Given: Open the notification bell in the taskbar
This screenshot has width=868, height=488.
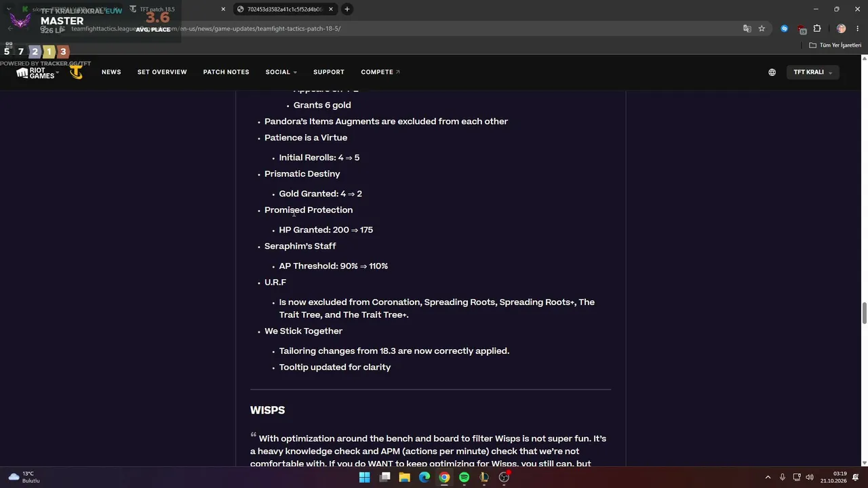Looking at the screenshot, I should coord(856,477).
